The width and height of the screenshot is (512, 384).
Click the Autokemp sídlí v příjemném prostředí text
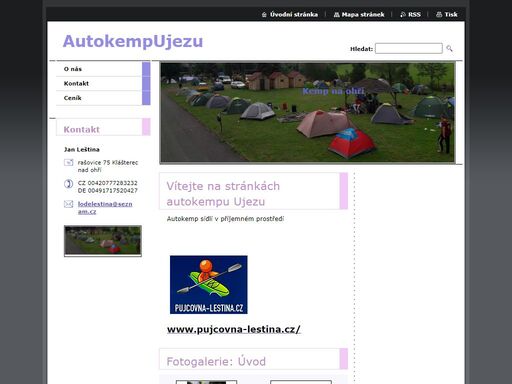225,219
